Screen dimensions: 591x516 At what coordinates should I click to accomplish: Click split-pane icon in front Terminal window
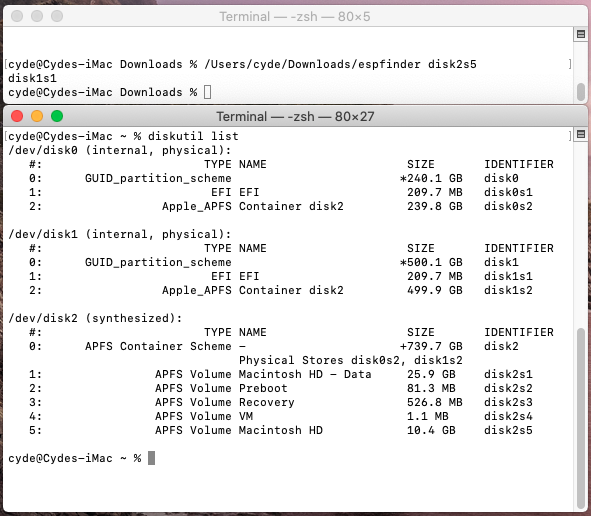click(581, 134)
